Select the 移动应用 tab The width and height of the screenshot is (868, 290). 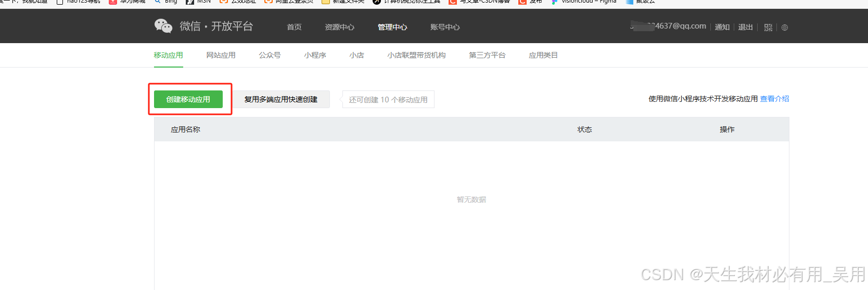[x=168, y=55]
